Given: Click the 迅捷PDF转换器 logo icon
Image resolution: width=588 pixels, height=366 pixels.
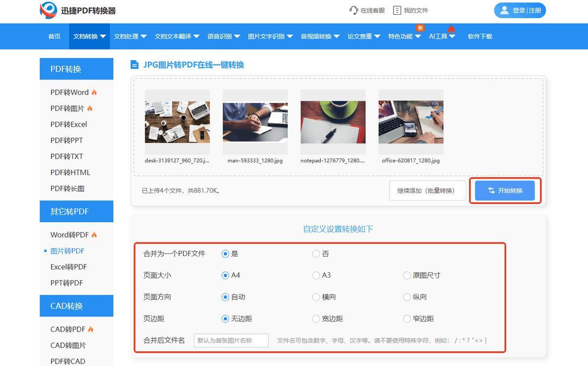Looking at the screenshot, I should tap(49, 10).
